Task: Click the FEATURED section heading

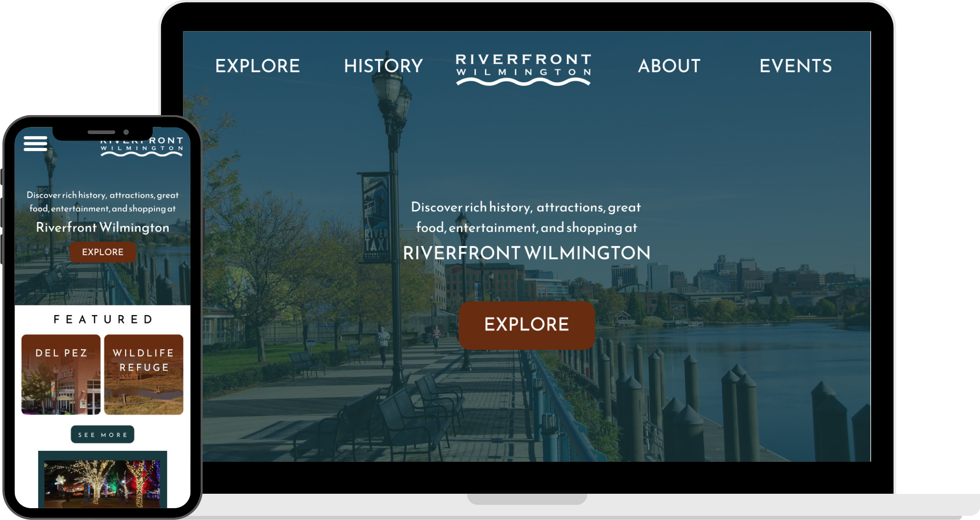Action: pos(103,320)
